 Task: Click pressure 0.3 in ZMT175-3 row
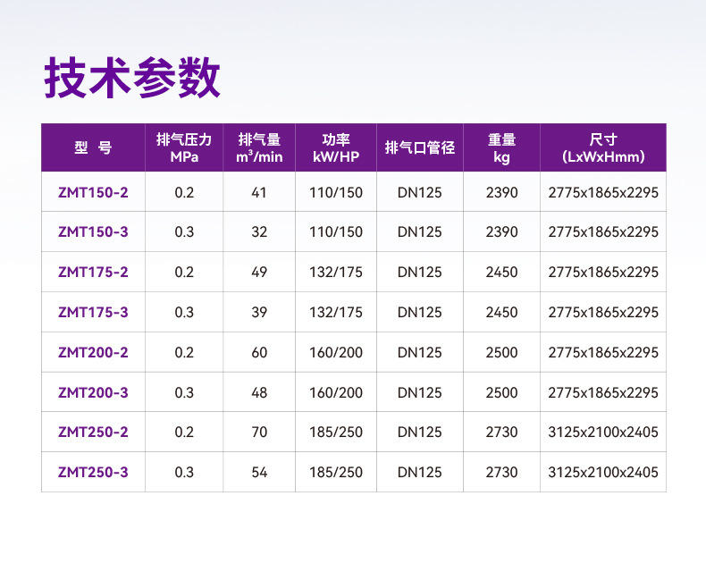click(x=184, y=312)
